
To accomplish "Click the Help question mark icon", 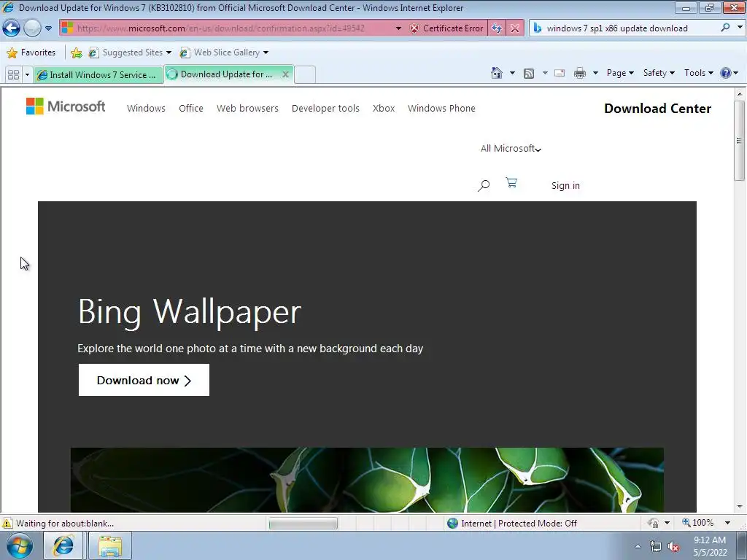I will tap(726, 73).
